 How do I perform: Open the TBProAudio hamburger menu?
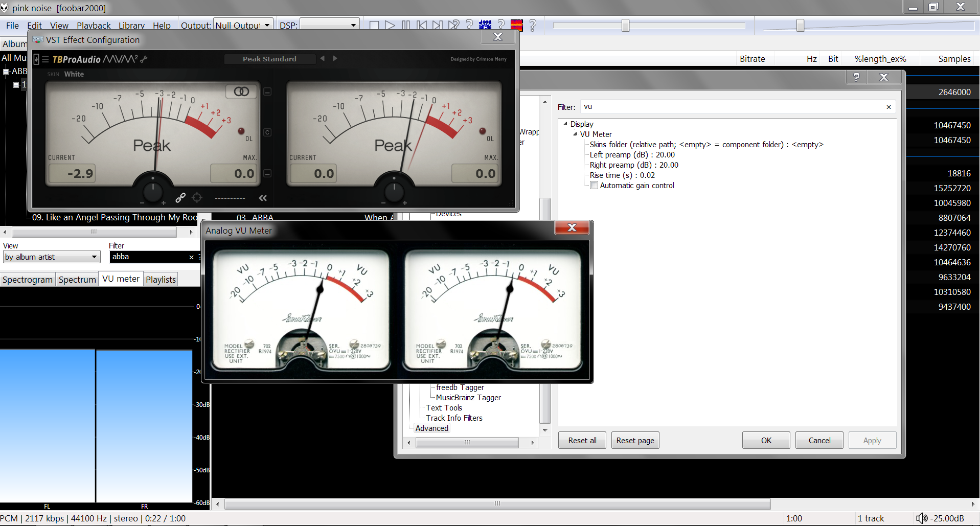point(45,59)
